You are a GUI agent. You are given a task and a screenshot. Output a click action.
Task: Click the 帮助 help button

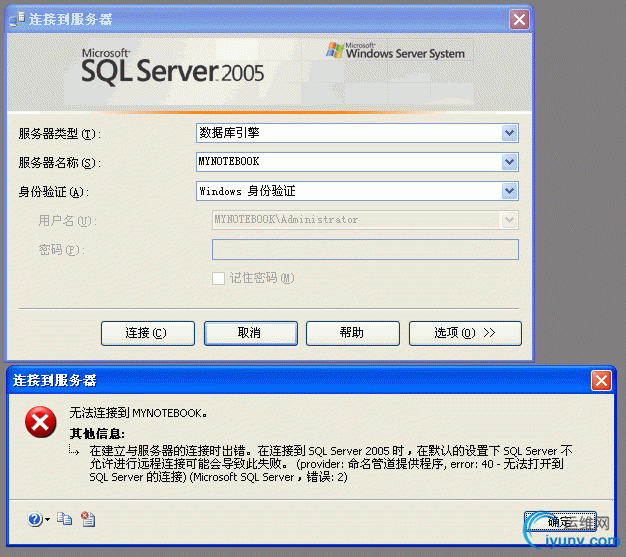click(x=353, y=333)
